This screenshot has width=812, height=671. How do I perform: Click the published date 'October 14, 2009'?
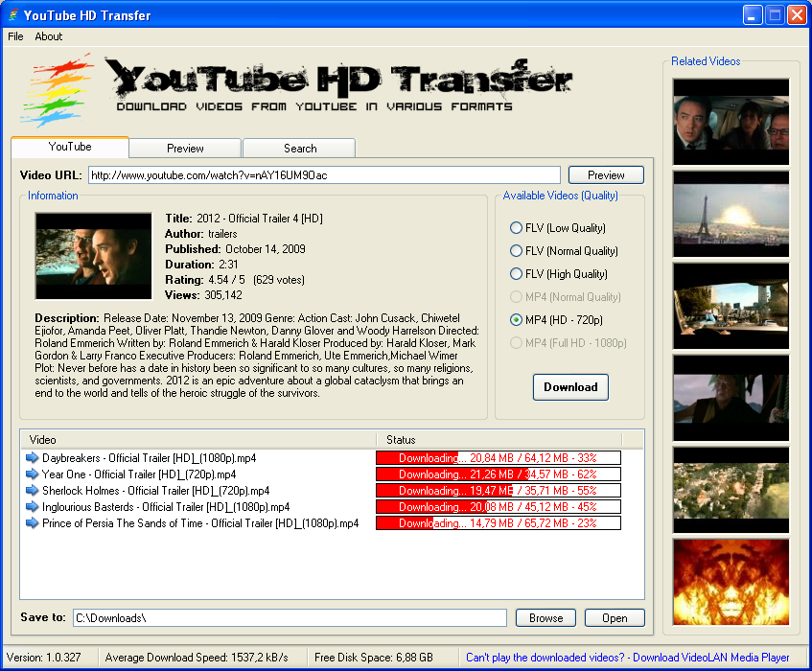[266, 248]
